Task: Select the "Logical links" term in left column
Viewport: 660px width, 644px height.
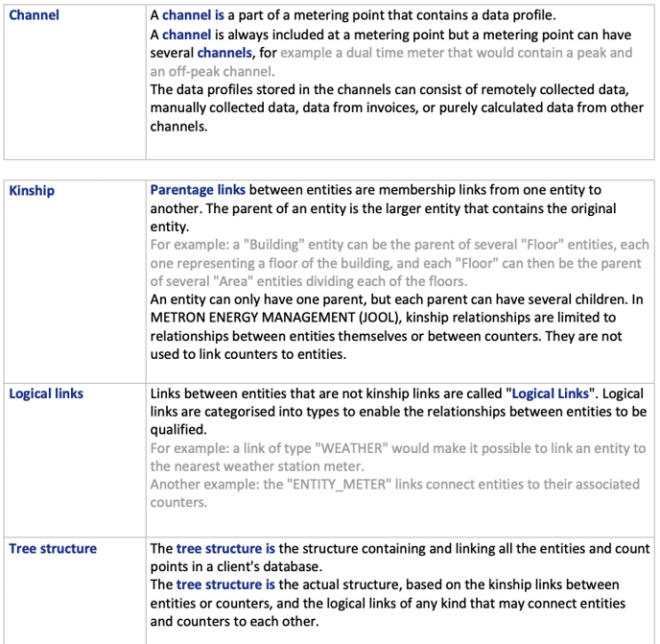Action: point(46,394)
